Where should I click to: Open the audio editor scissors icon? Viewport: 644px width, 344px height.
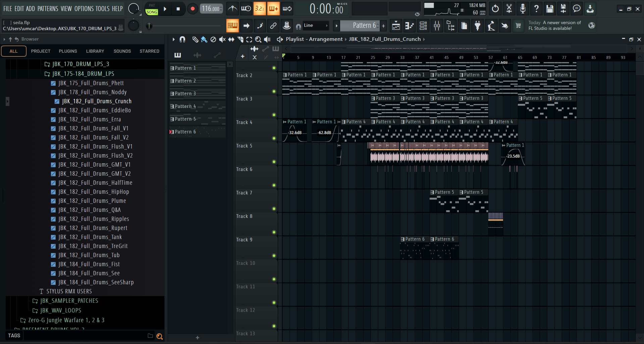[x=509, y=9]
